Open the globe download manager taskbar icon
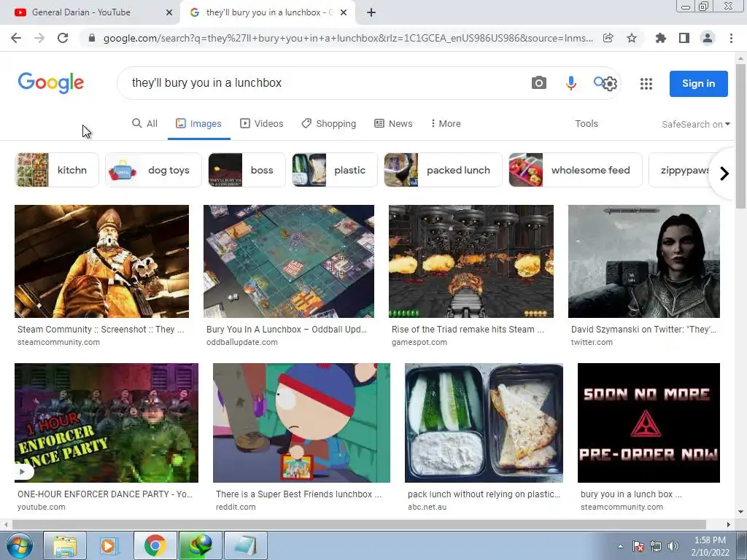Image resolution: width=747 pixels, height=560 pixels. pyautogui.click(x=200, y=545)
